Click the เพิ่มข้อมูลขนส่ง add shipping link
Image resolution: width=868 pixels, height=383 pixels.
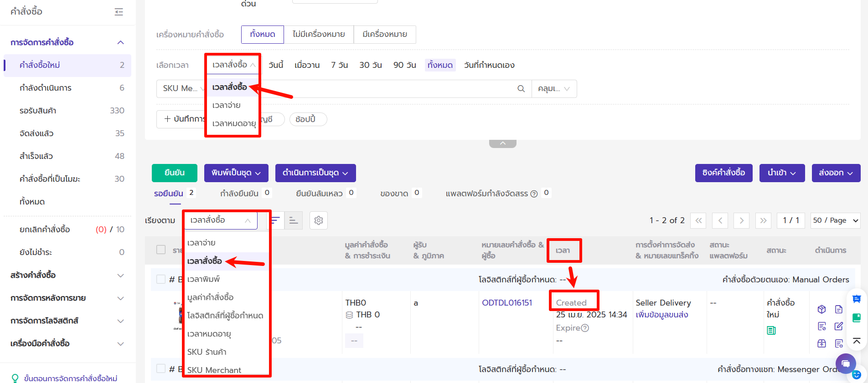click(662, 315)
